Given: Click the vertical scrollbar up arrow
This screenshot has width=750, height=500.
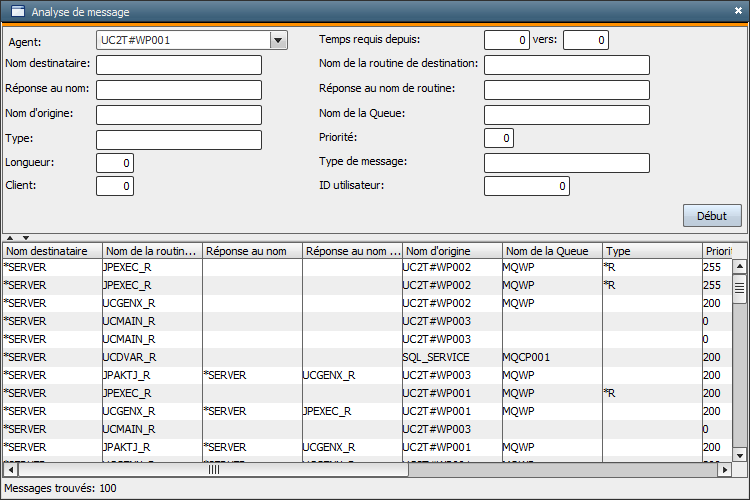Looking at the screenshot, I should (x=739, y=266).
